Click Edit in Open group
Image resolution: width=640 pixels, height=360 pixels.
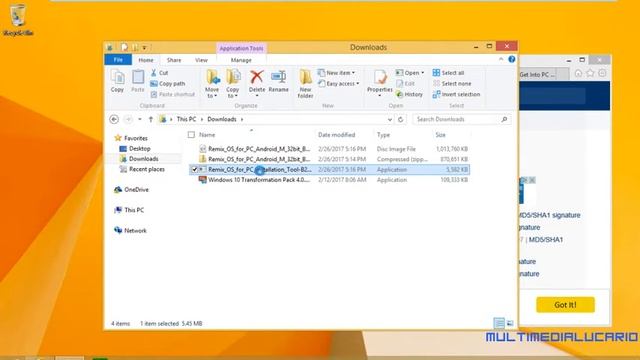point(405,83)
